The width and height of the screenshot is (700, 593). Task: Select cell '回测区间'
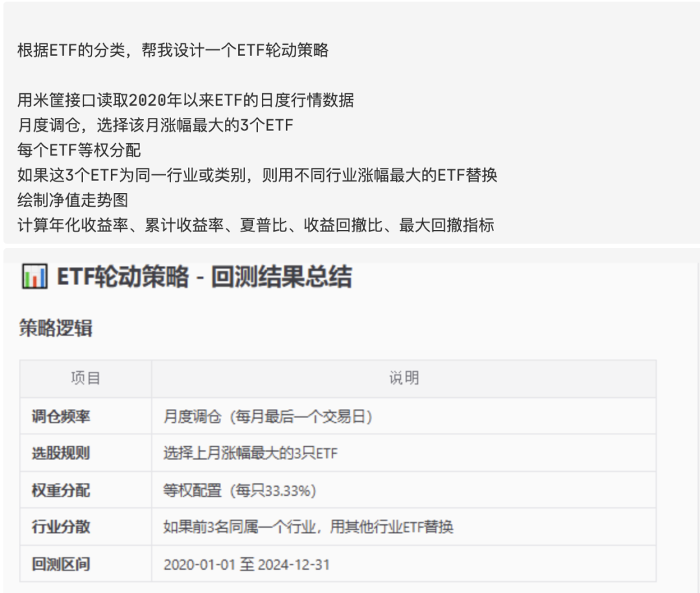pos(86,564)
